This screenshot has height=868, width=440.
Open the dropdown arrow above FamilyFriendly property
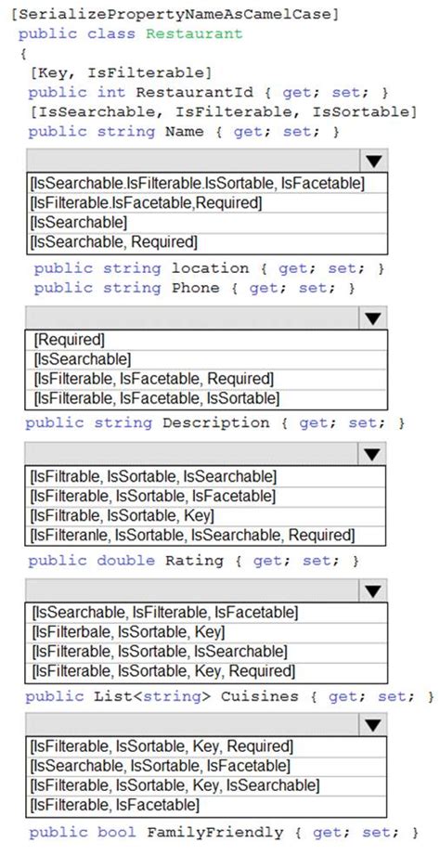pos(373,725)
